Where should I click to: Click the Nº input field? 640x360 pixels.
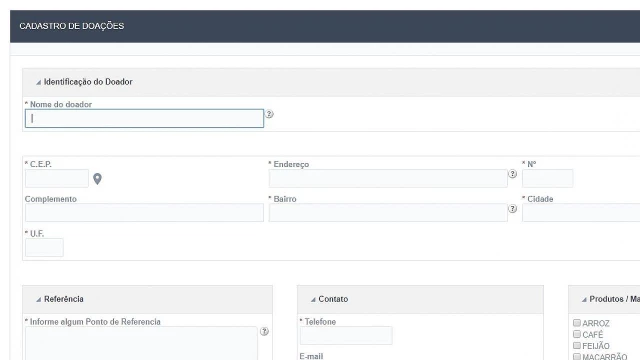[x=548, y=178]
